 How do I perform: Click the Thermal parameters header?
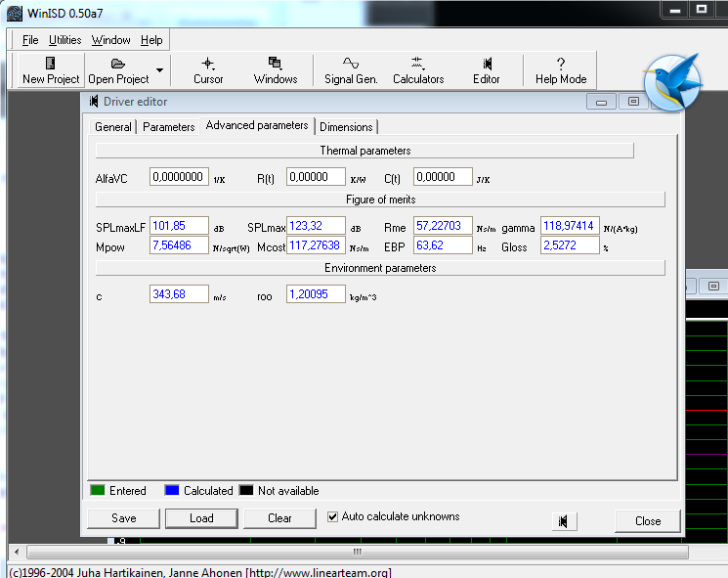[364, 151]
